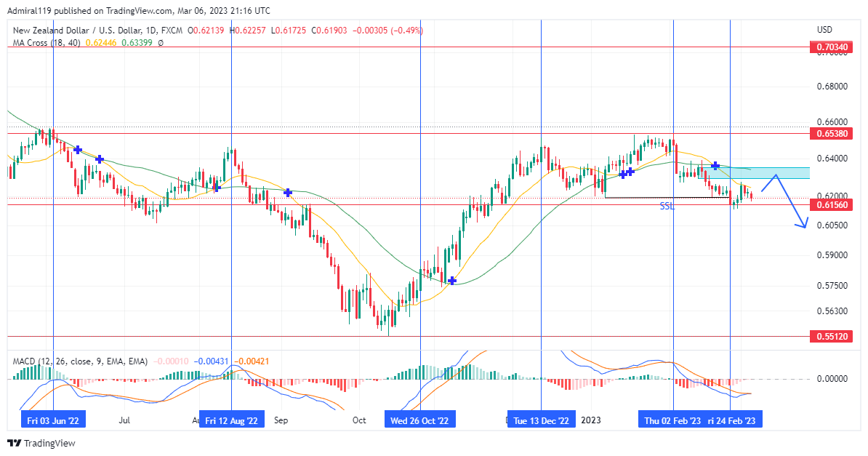Click the 0.64000 price axis tick
The width and height of the screenshot is (868, 456).
[x=832, y=159]
